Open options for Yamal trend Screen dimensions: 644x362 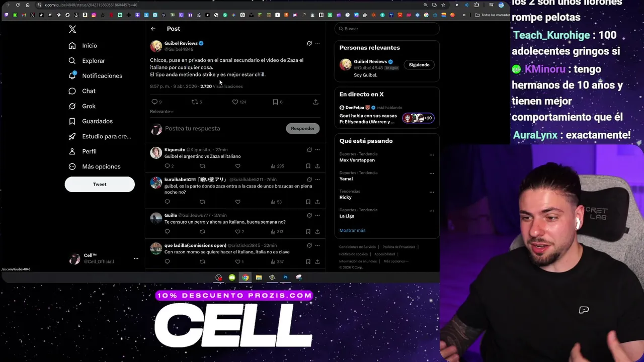(432, 173)
